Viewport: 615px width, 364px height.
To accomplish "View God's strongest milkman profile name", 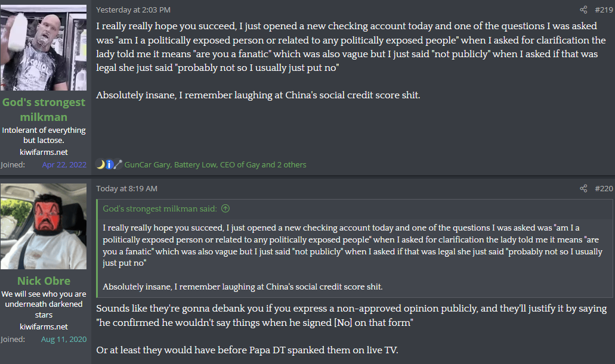I will (x=44, y=109).
